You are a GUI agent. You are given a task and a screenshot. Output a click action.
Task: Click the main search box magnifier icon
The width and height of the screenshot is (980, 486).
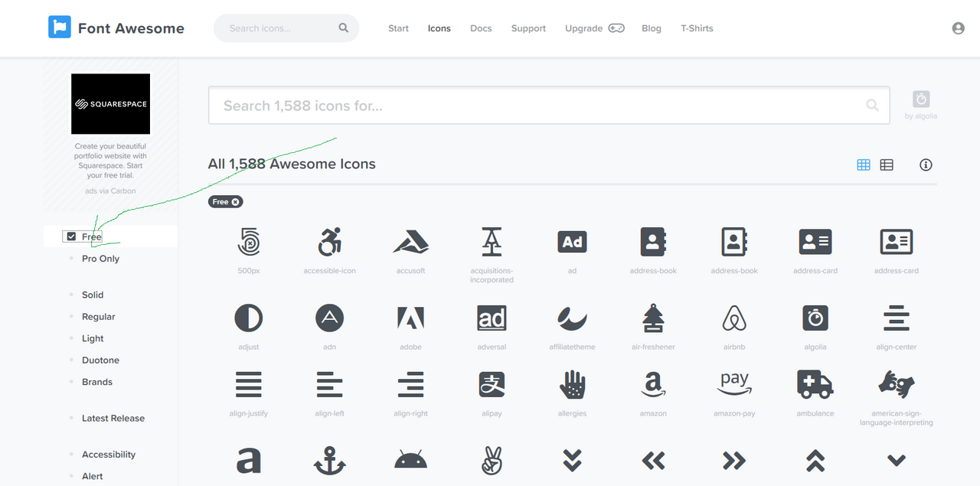tap(872, 106)
